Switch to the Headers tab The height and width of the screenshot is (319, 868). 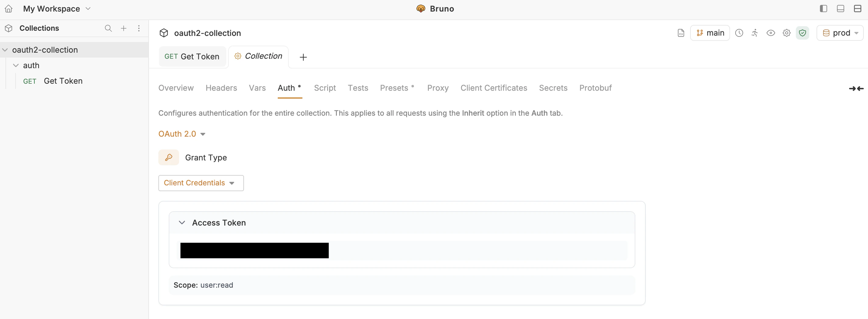[221, 88]
